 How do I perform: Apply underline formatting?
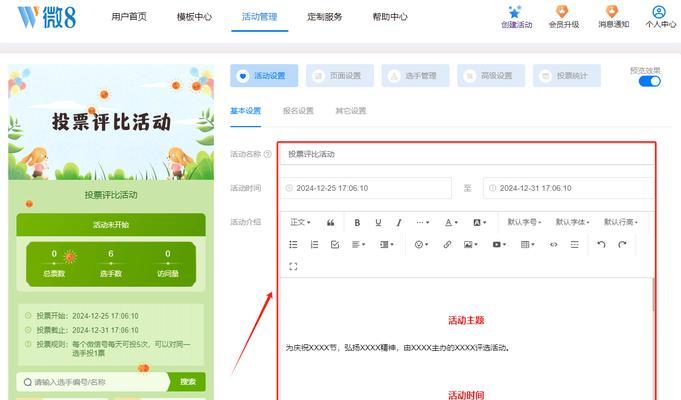click(x=378, y=222)
